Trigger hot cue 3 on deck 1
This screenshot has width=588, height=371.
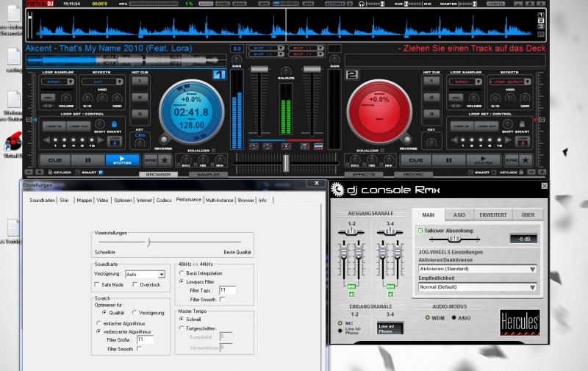tap(140, 114)
